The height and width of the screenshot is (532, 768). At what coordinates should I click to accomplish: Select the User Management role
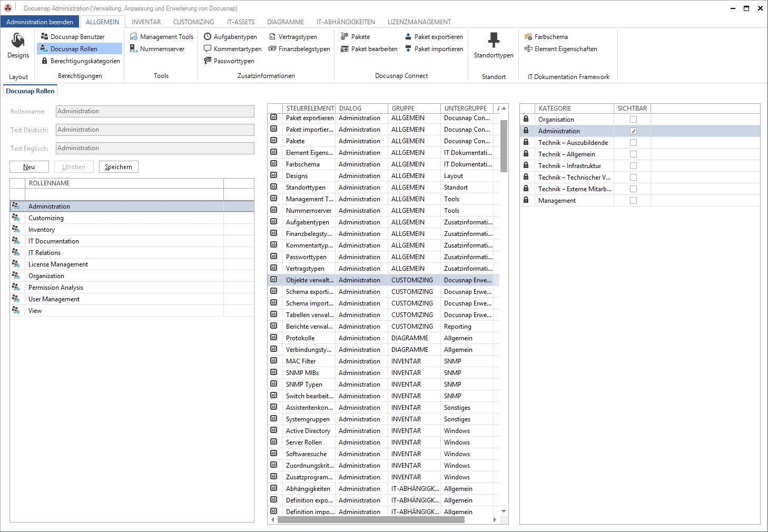(x=132, y=299)
